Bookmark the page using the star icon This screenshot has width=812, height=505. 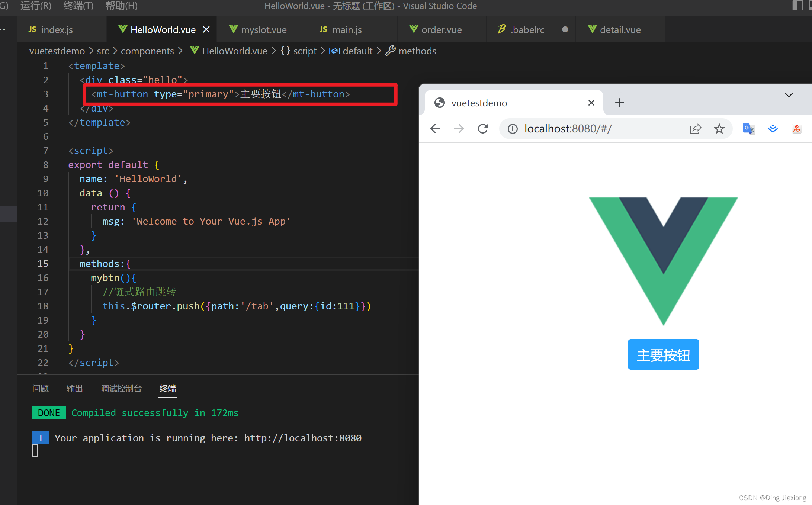719,128
